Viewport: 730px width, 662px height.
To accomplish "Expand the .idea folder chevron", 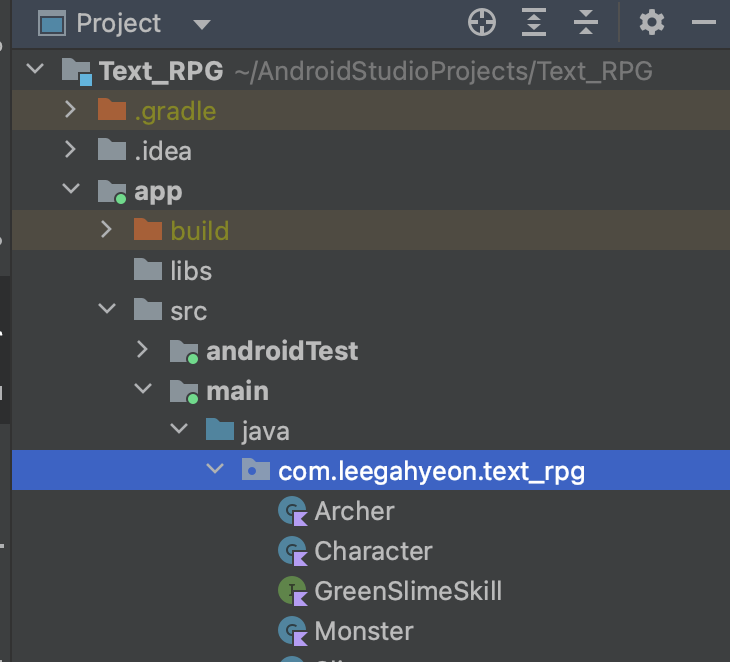I will [70, 149].
